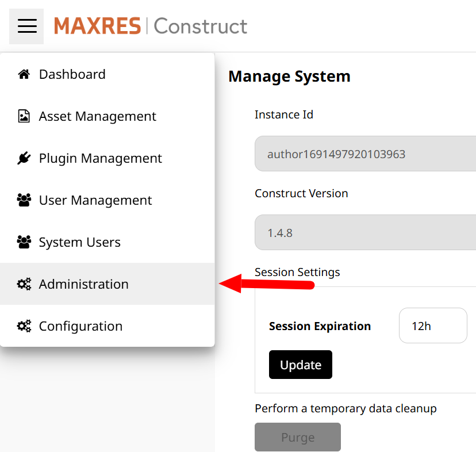Open the hamburger navigation menu
This screenshot has height=452, width=476.
tap(26, 26)
